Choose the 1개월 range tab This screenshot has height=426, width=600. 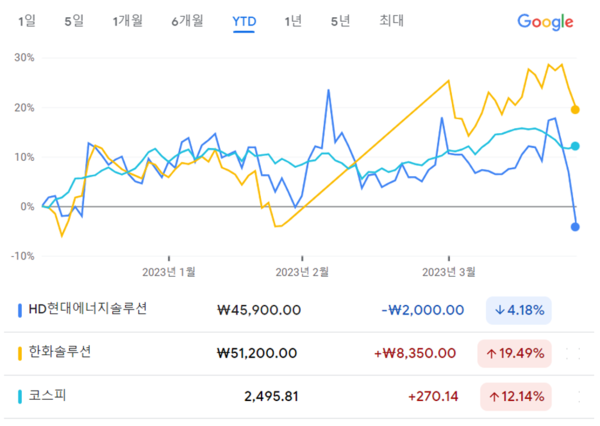coord(128,20)
